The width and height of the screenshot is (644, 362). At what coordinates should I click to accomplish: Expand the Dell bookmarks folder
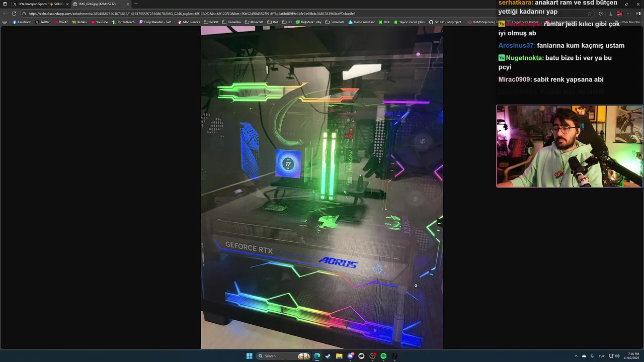pyautogui.click(x=273, y=22)
